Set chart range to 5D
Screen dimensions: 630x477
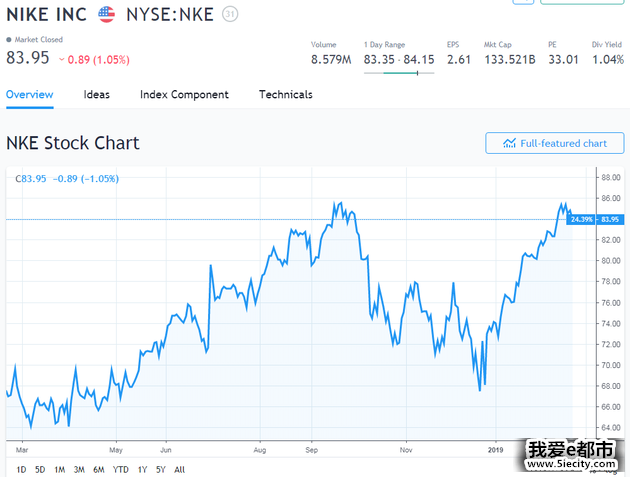pyautogui.click(x=40, y=469)
